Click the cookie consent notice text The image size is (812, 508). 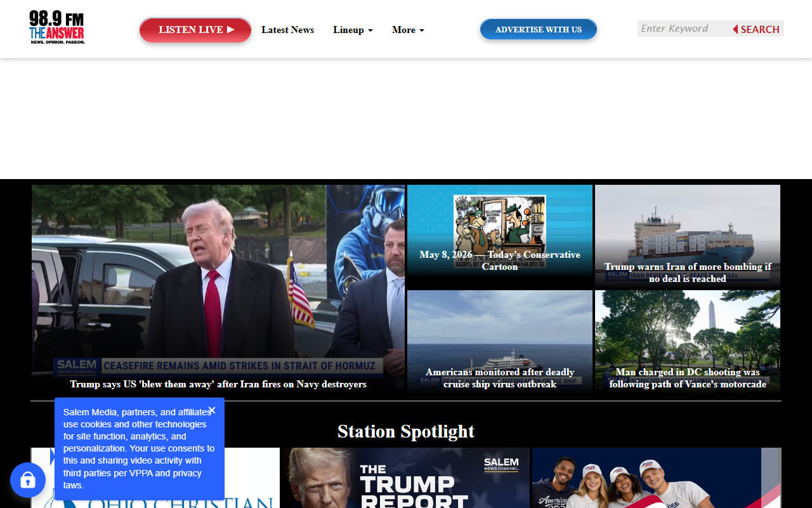point(139,448)
